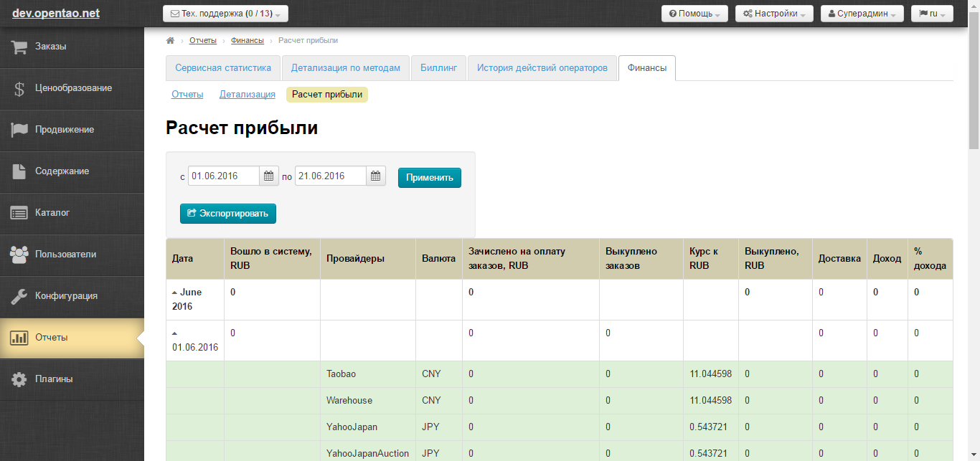Open the Детализация sub-tab link
980x461 pixels.
click(248, 95)
